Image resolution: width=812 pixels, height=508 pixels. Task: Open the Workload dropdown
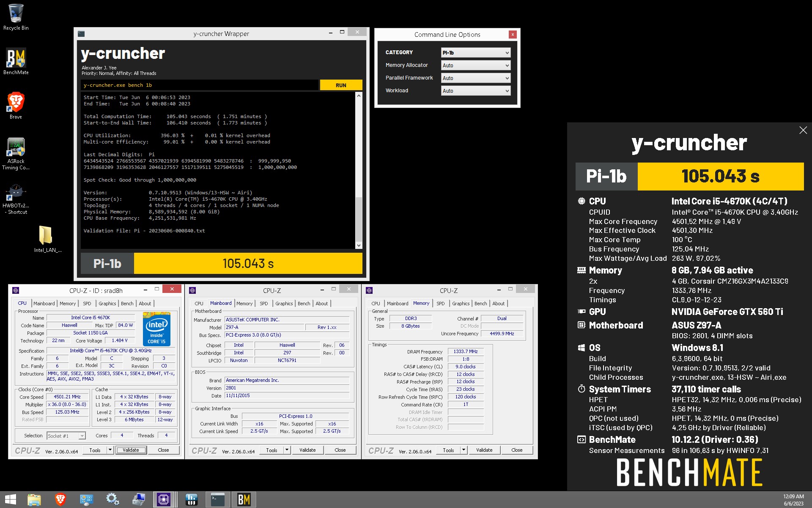pyautogui.click(x=476, y=91)
